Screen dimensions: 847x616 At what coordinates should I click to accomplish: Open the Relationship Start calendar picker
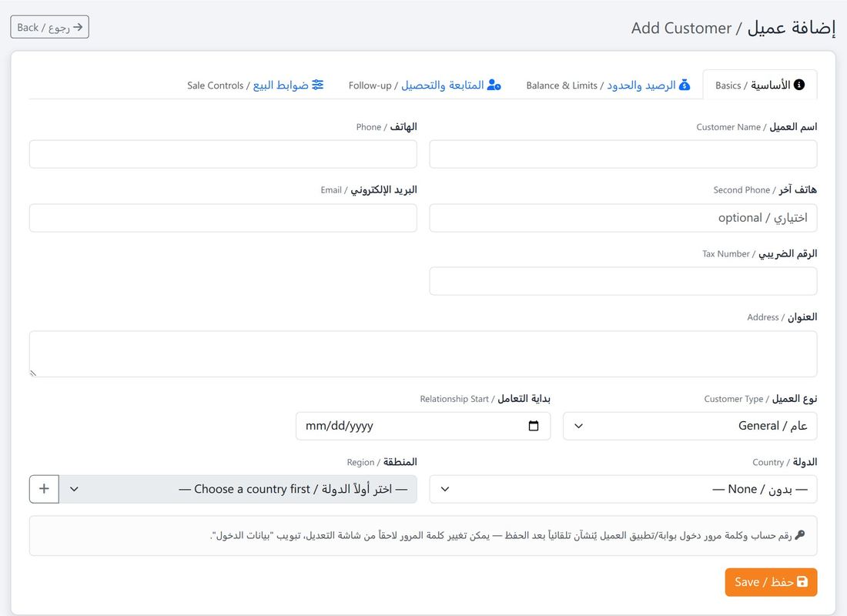(533, 426)
